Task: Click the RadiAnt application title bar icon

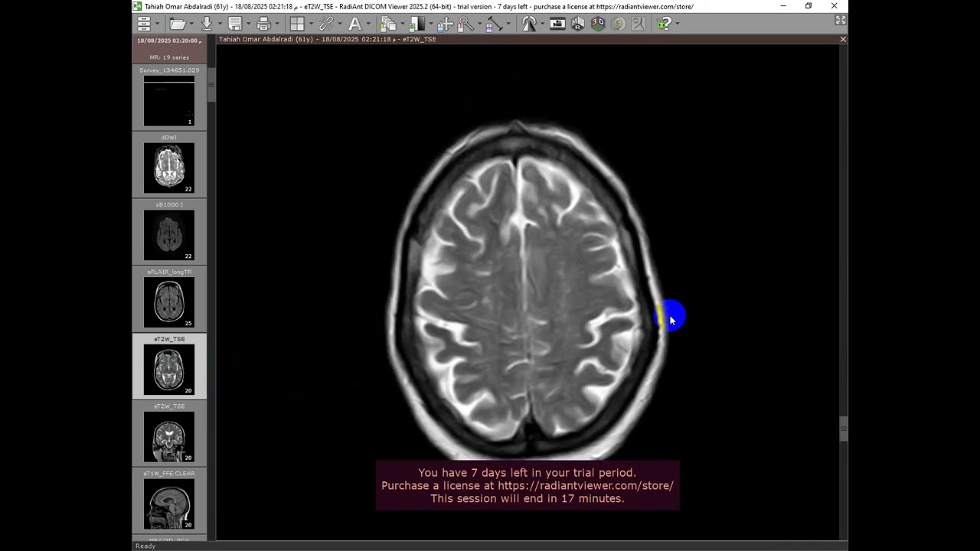Action: tap(138, 6)
